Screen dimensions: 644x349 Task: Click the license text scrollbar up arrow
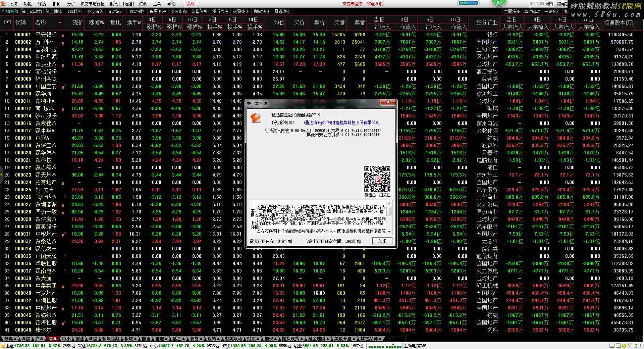[389, 203]
